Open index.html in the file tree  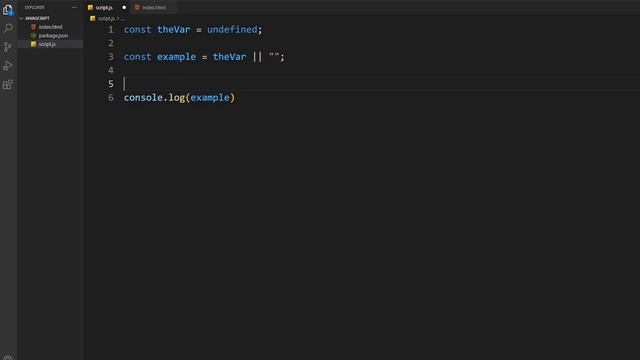pos(50,27)
